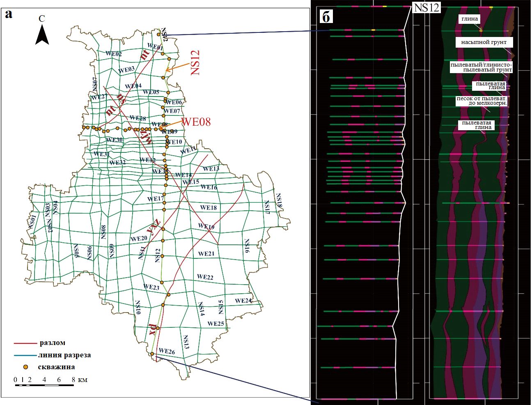Image resolution: width=532 pixels, height=405 pixels.
Task: Click the "глина" layer annotation
Action: [469, 19]
